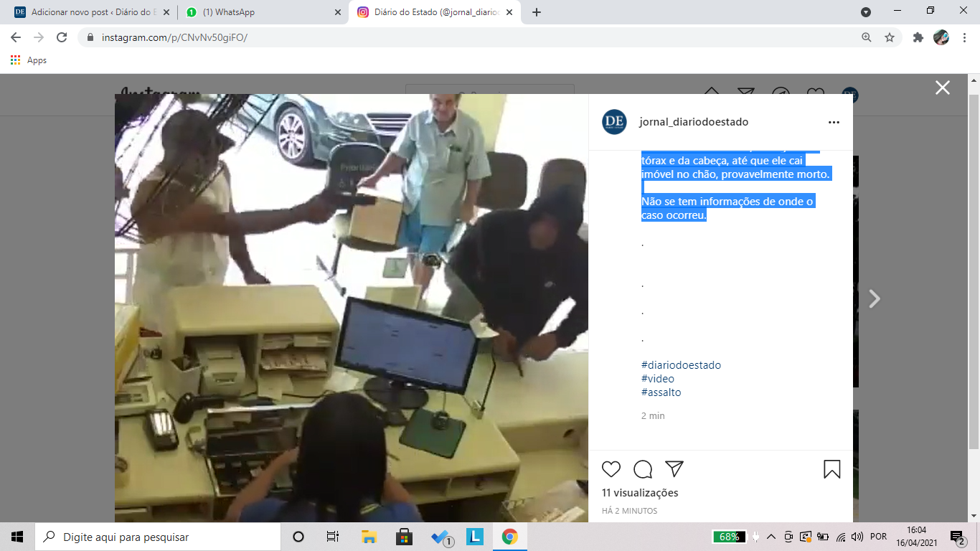Open the 68% battery indicator

pos(730,537)
